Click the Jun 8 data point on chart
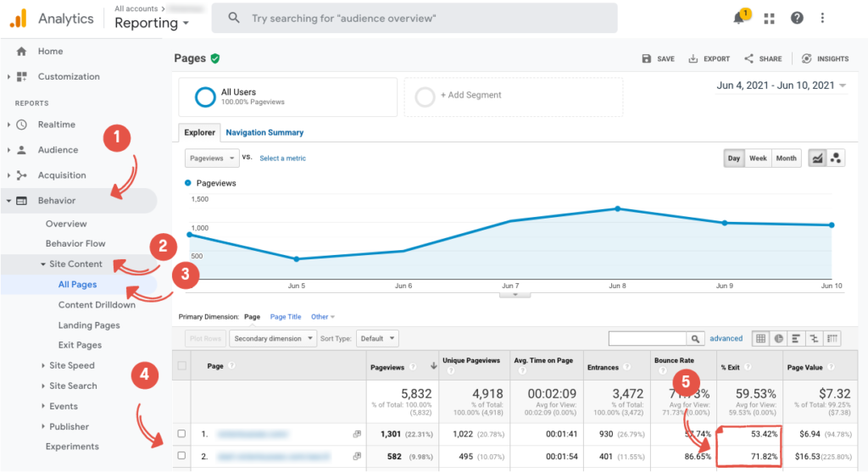868x472 pixels. pyautogui.click(x=617, y=208)
